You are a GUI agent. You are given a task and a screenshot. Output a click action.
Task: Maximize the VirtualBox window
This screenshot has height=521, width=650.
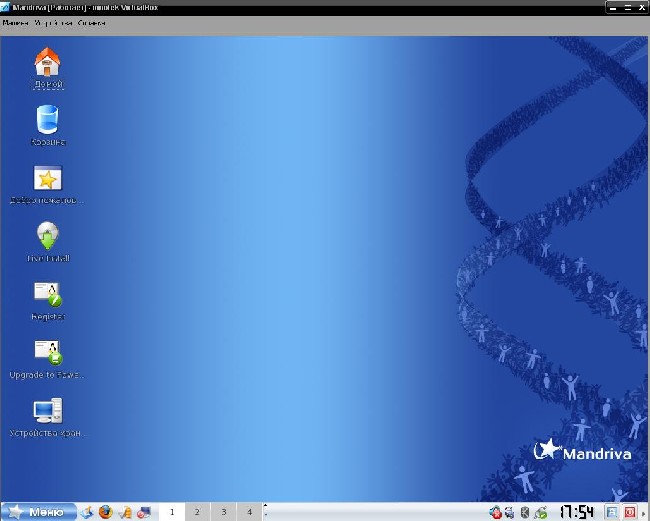click(x=628, y=7)
